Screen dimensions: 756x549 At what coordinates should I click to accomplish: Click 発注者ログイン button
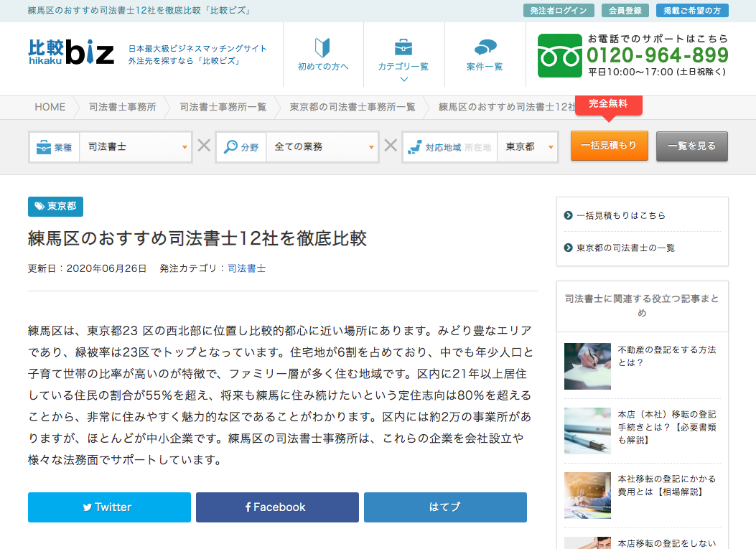tap(559, 11)
